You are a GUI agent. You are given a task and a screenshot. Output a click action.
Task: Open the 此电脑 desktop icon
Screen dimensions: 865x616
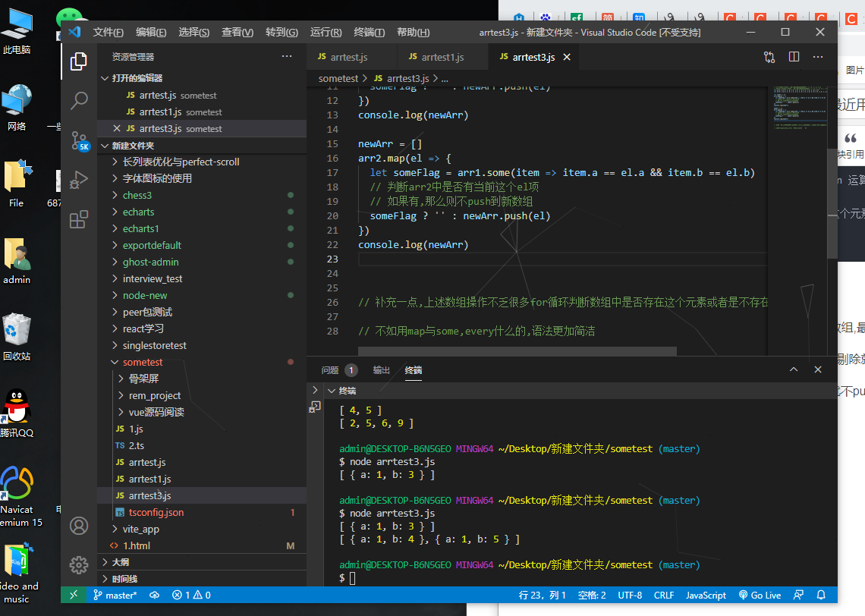click(x=17, y=31)
